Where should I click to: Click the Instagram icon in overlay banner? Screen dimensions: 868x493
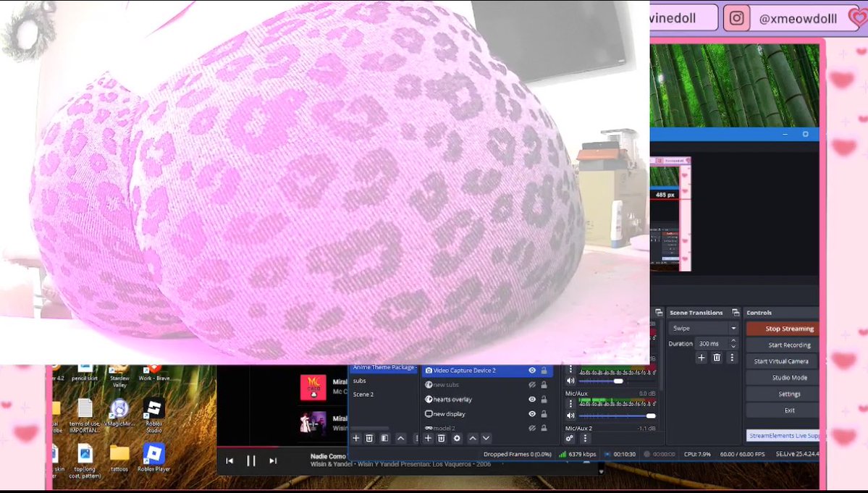(736, 18)
